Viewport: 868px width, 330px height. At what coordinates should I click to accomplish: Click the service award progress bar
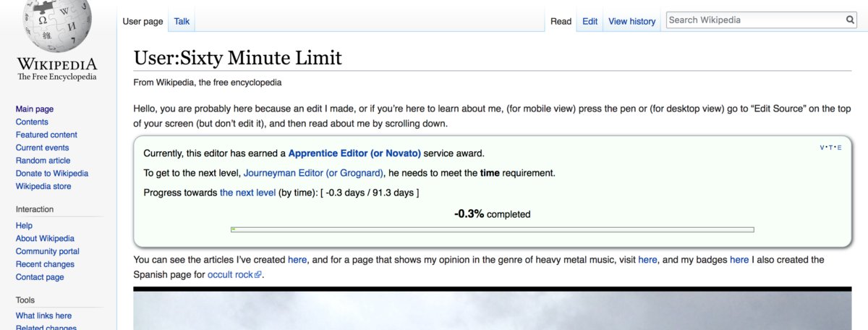pos(493,229)
